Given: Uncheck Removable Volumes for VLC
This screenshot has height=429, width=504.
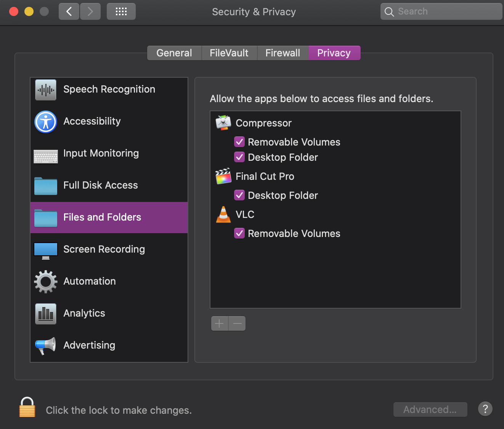Looking at the screenshot, I should pos(239,233).
